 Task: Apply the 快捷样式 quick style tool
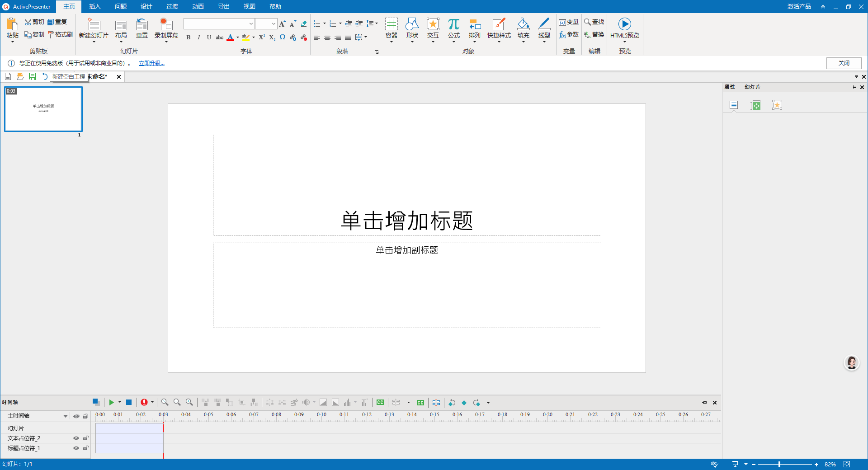click(499, 28)
